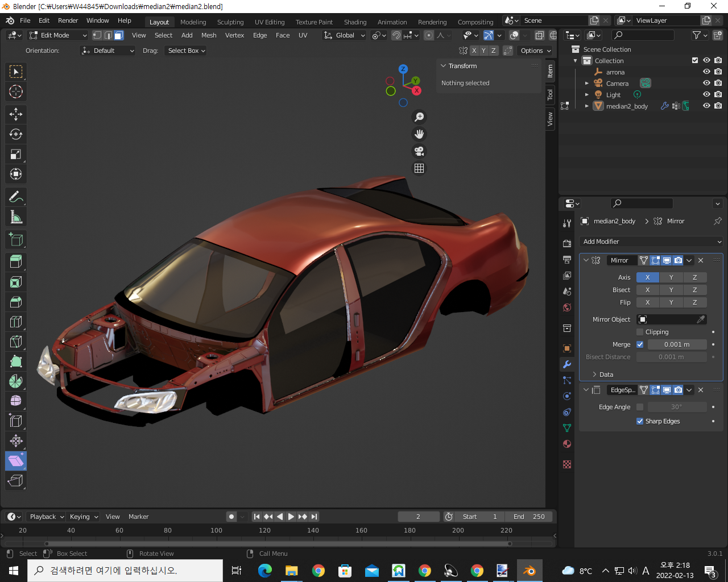Switch to vertex select mode
Image resolution: width=728 pixels, height=582 pixels.
[x=97, y=35]
